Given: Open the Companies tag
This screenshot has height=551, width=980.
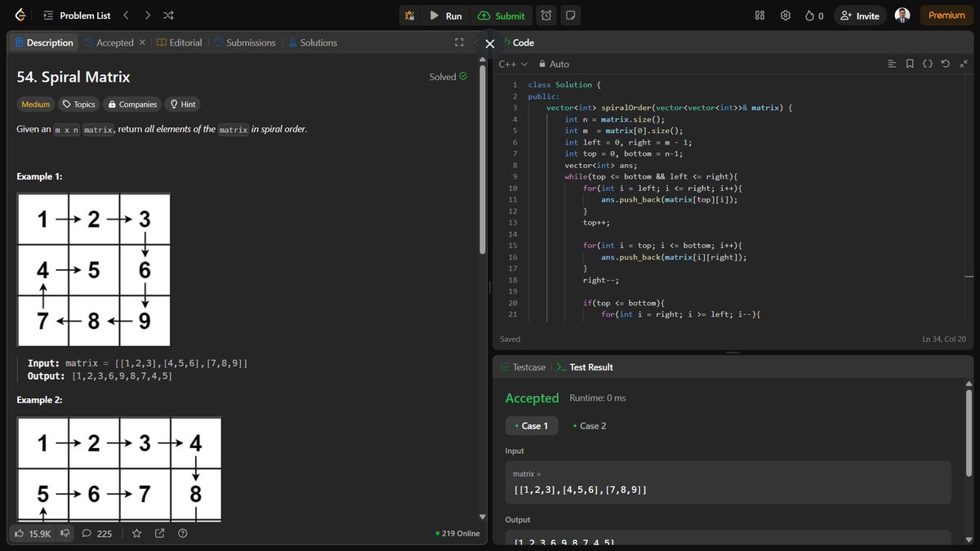Looking at the screenshot, I should tap(132, 104).
